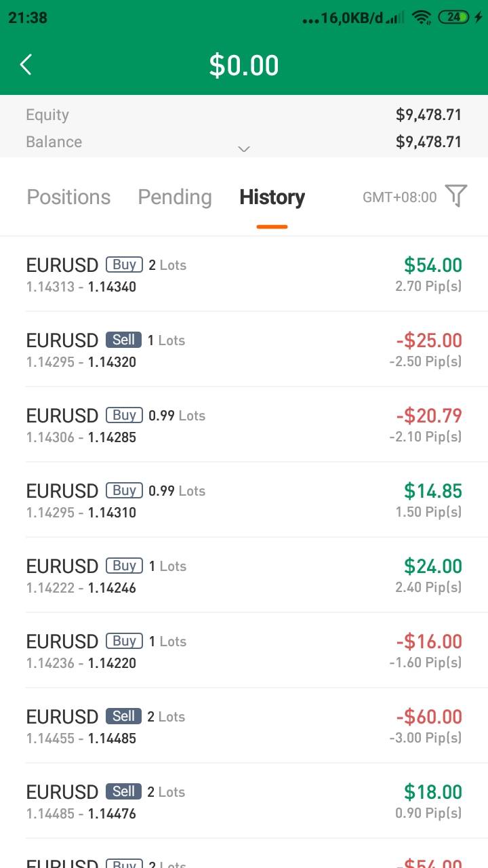The height and width of the screenshot is (868, 488).
Task: Open the EURUSD trade losing $16.00
Action: (x=244, y=651)
